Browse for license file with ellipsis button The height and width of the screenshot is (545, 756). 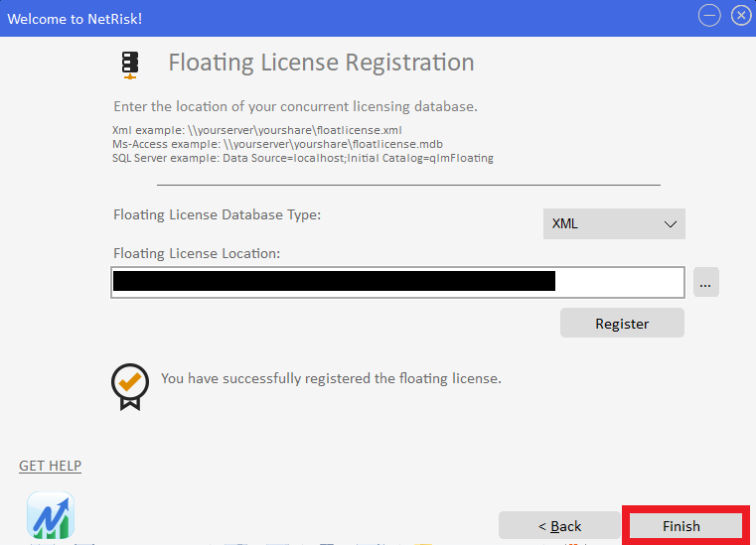(706, 282)
